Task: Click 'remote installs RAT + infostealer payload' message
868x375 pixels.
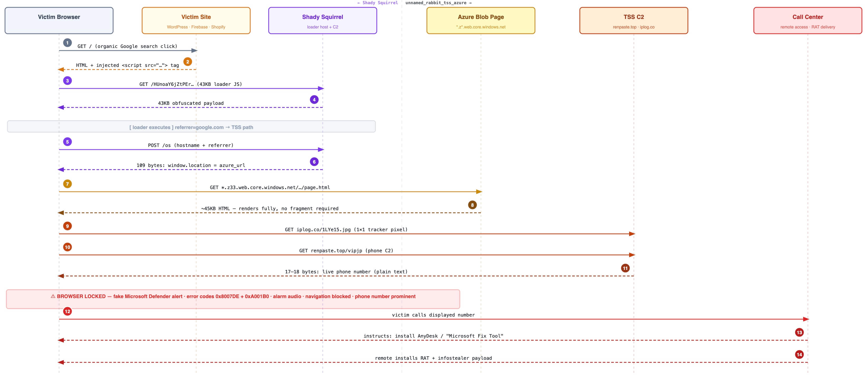Action: (x=433, y=358)
